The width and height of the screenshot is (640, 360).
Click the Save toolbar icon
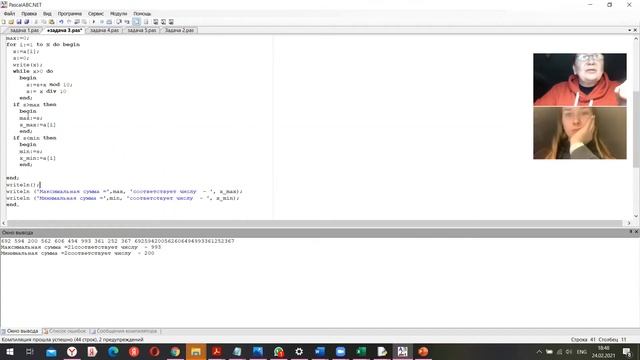[x=19, y=22]
